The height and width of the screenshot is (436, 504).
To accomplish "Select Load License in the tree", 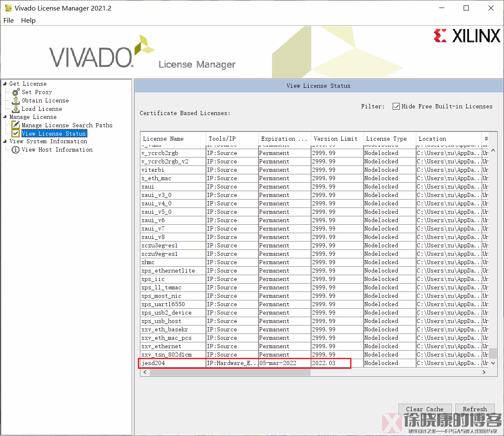I will (42, 109).
